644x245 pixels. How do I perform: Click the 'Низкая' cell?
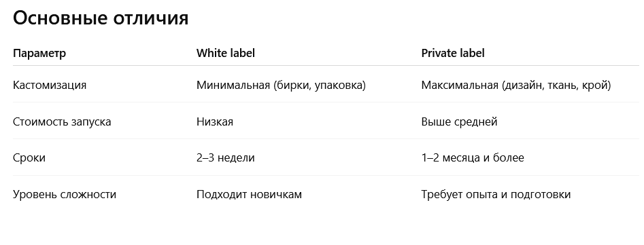click(x=215, y=121)
